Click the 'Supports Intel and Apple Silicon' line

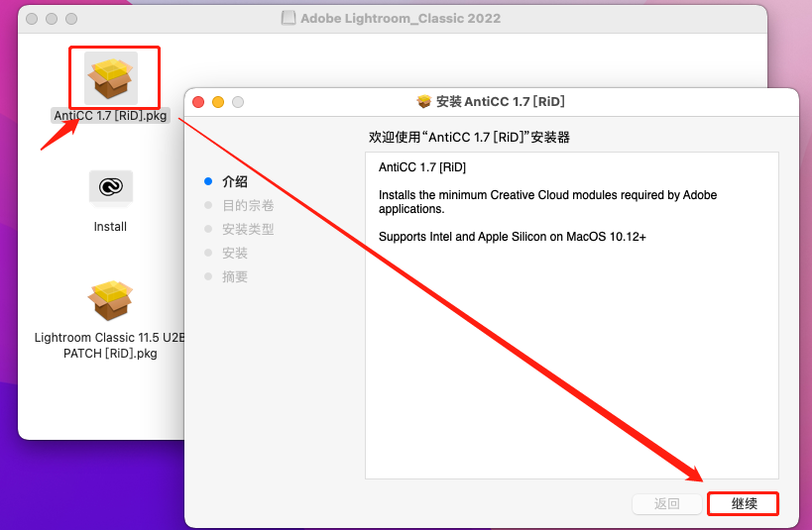(x=513, y=237)
